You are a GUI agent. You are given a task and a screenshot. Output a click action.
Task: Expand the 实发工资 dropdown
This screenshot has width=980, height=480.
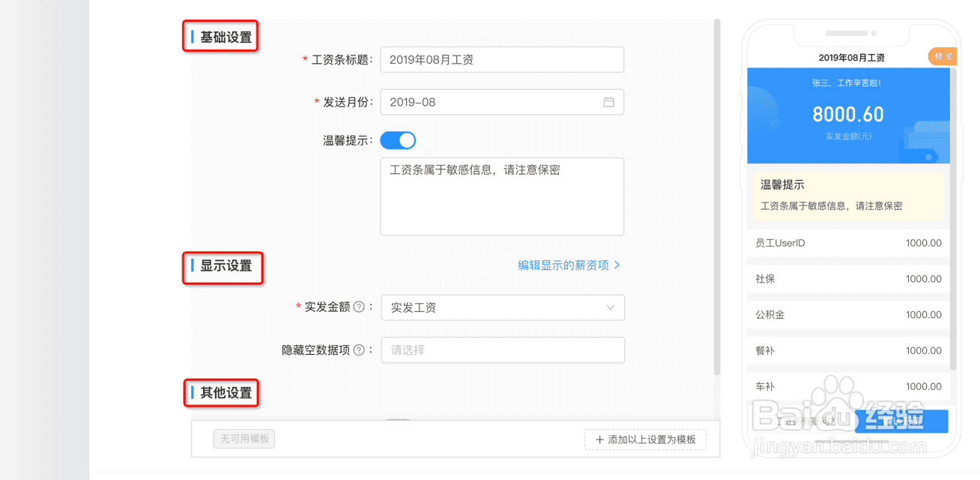(502, 307)
